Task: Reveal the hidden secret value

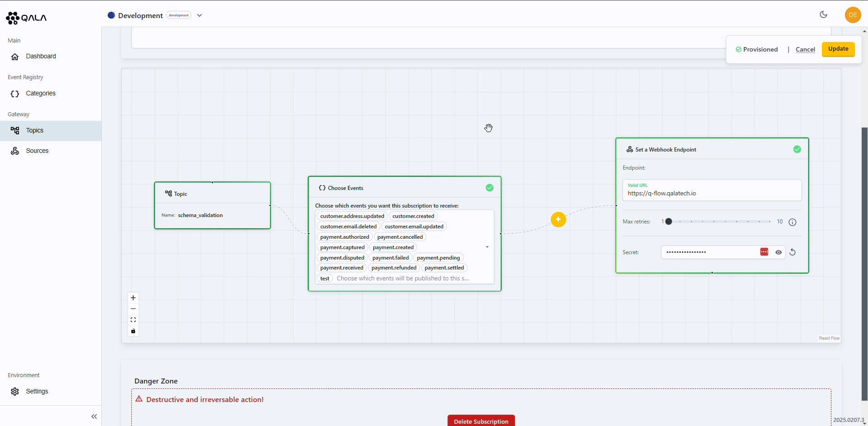Action: [778, 252]
